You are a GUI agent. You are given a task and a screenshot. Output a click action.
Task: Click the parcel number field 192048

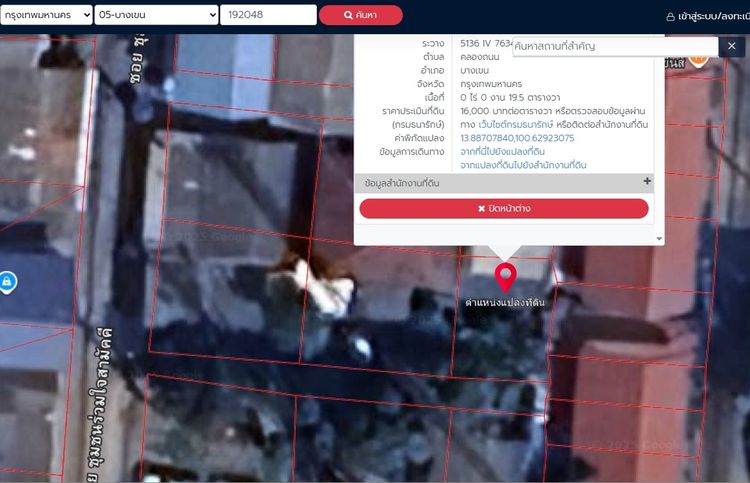pos(268,15)
